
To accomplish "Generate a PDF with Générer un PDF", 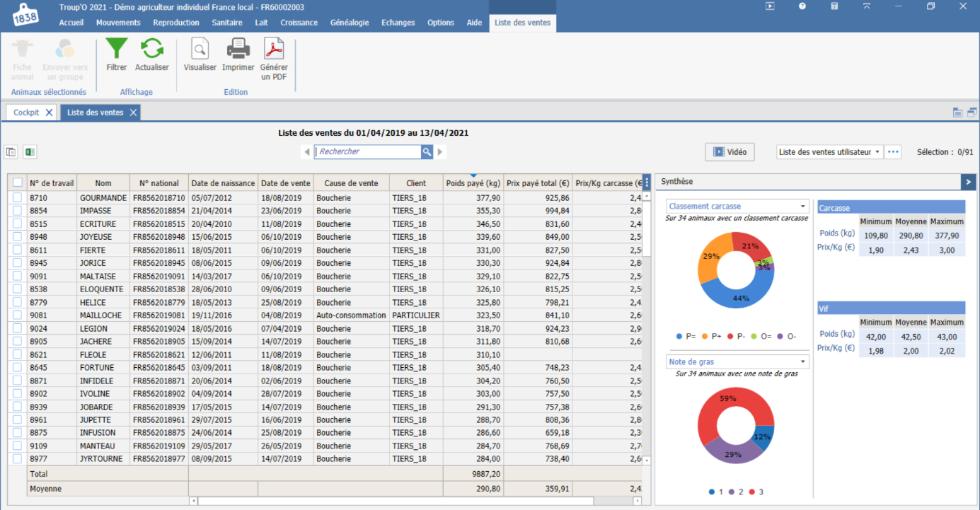I will pyautogui.click(x=274, y=49).
